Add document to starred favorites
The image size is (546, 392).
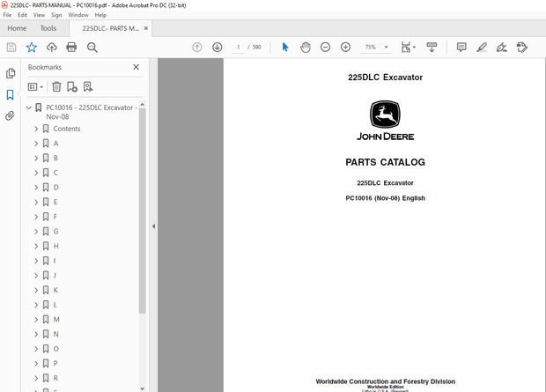[x=32, y=47]
